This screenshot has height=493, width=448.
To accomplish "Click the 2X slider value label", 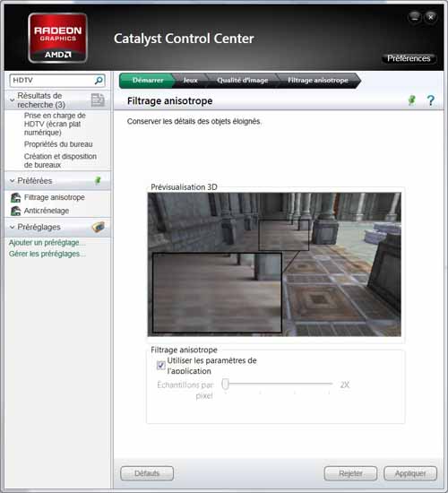I will [345, 385].
